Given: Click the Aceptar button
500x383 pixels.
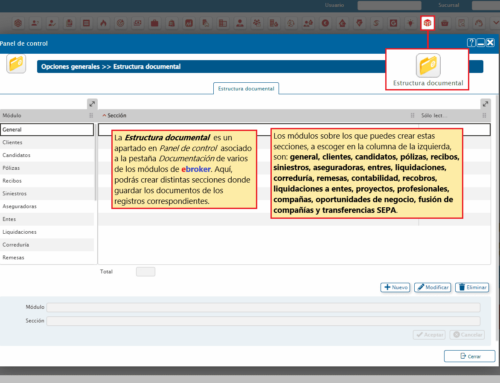Looking at the screenshot, I should click(x=429, y=335).
